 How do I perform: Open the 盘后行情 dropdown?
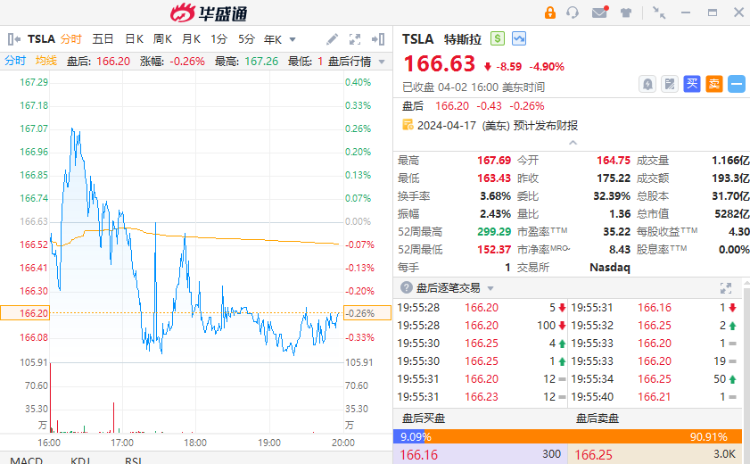[356, 61]
